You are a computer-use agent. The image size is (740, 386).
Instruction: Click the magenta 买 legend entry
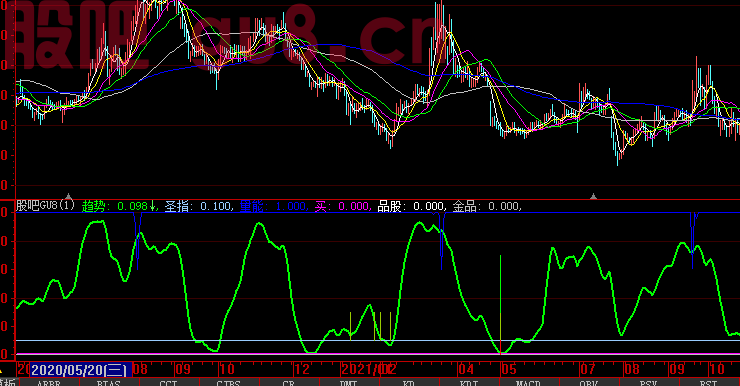[342, 206]
